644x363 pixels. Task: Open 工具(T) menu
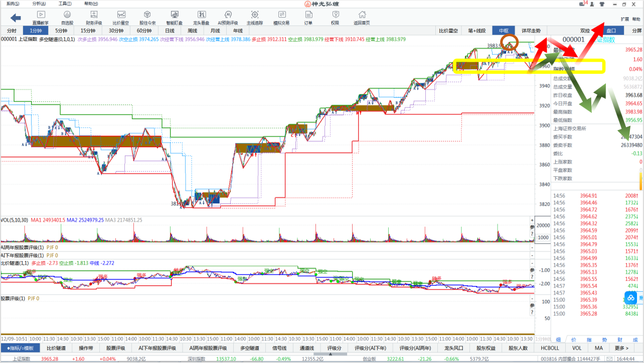click(65, 4)
